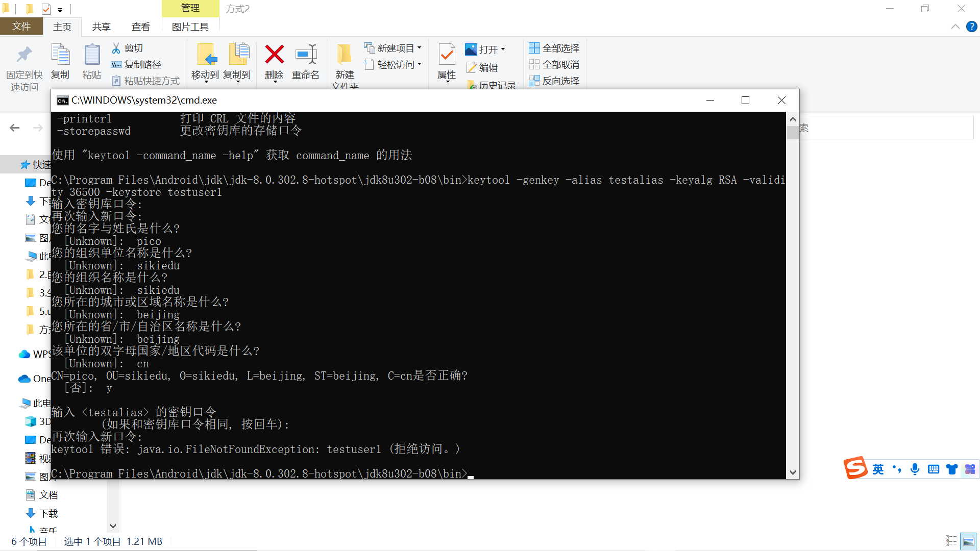Click the Sogou microphone voice input icon
Image resolution: width=980 pixels, height=551 pixels.
pyautogui.click(x=915, y=469)
